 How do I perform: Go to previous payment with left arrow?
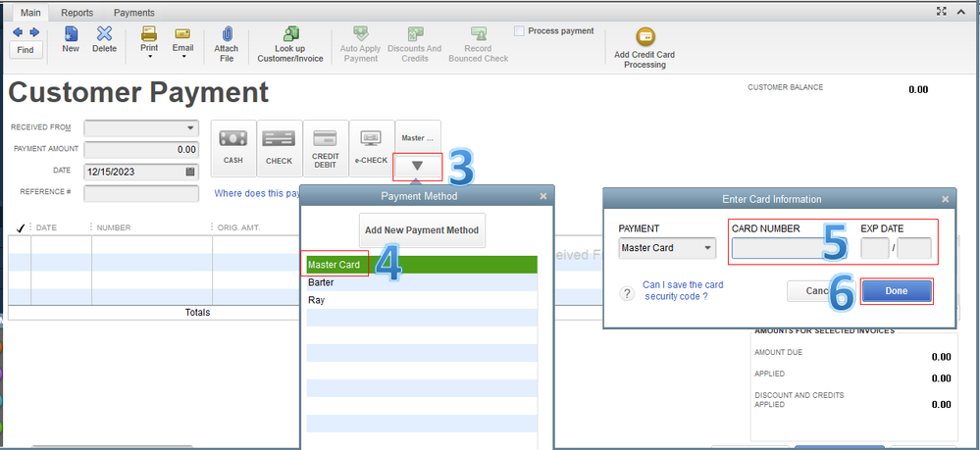point(18,32)
